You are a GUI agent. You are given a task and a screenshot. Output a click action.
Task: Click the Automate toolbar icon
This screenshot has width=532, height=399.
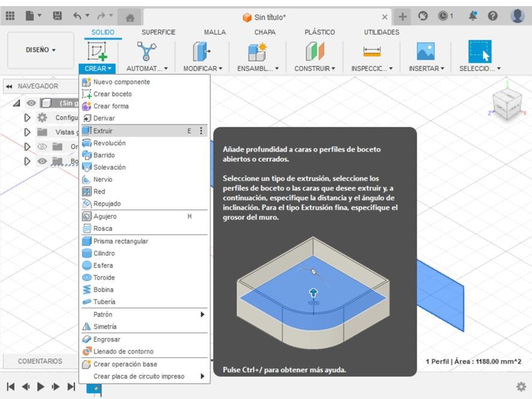coord(147,51)
